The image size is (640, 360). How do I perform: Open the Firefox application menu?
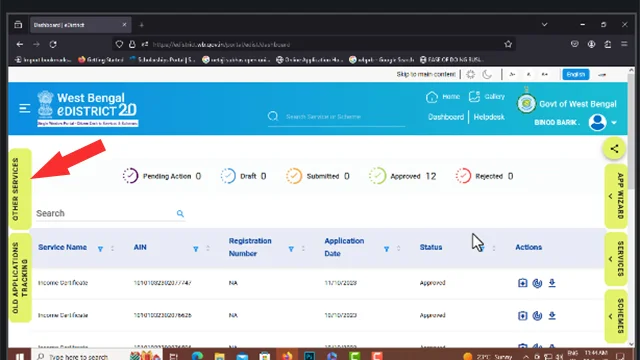(x=624, y=44)
